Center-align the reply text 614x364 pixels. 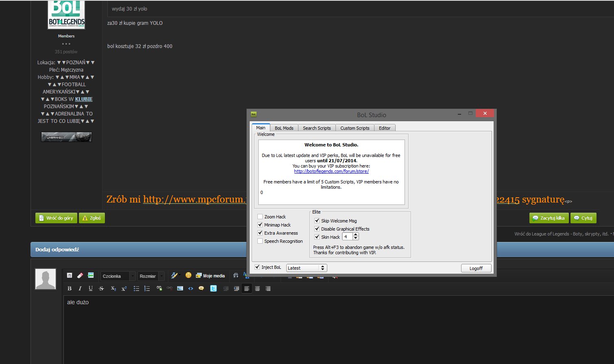(x=257, y=288)
